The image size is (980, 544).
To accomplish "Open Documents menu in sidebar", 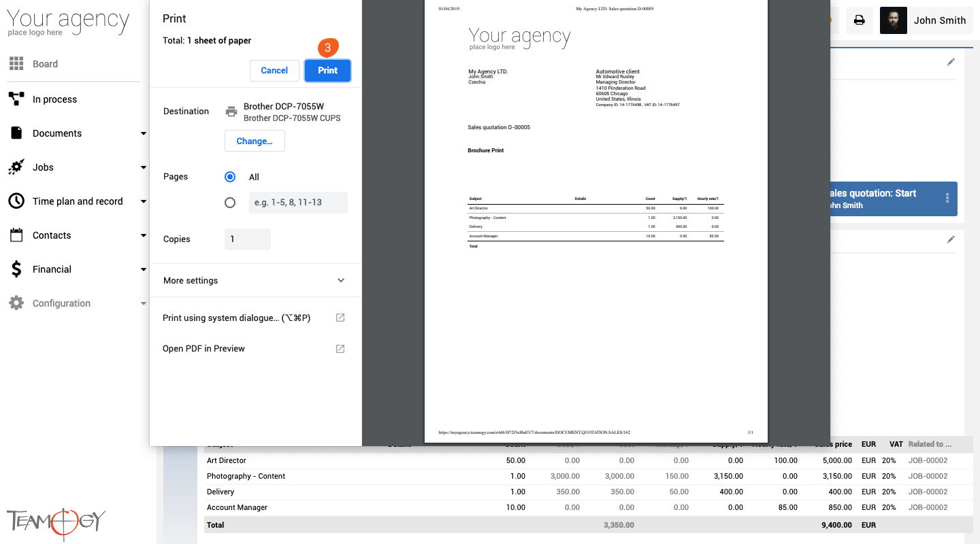I will pos(57,133).
